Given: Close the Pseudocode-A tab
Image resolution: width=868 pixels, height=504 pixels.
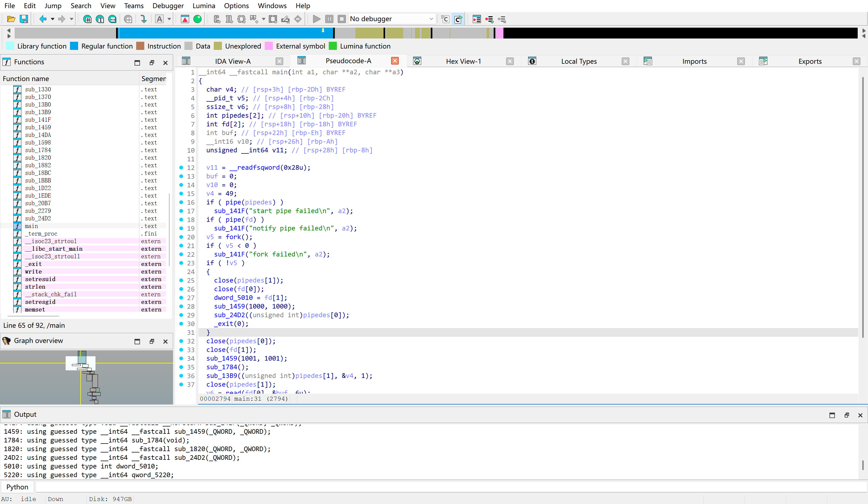Looking at the screenshot, I should pyautogui.click(x=395, y=60).
